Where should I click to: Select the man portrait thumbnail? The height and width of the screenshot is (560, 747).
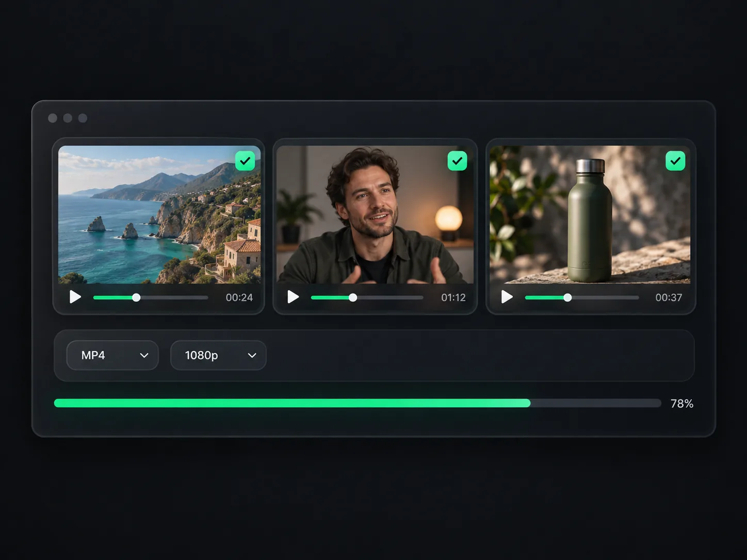[x=375, y=215]
